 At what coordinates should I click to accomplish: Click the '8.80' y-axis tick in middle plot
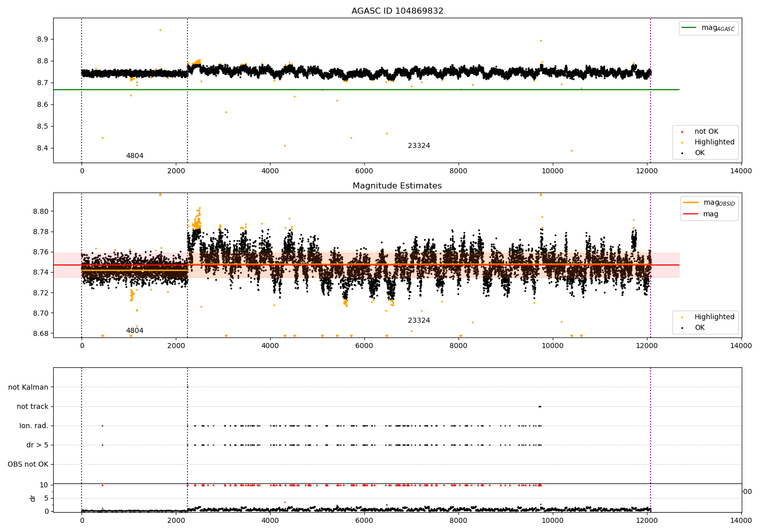41,211
